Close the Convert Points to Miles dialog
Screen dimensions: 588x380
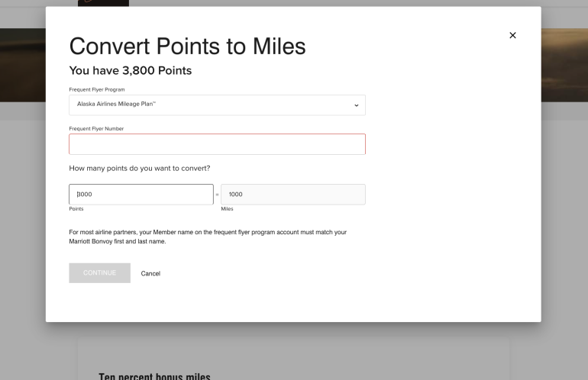512,35
